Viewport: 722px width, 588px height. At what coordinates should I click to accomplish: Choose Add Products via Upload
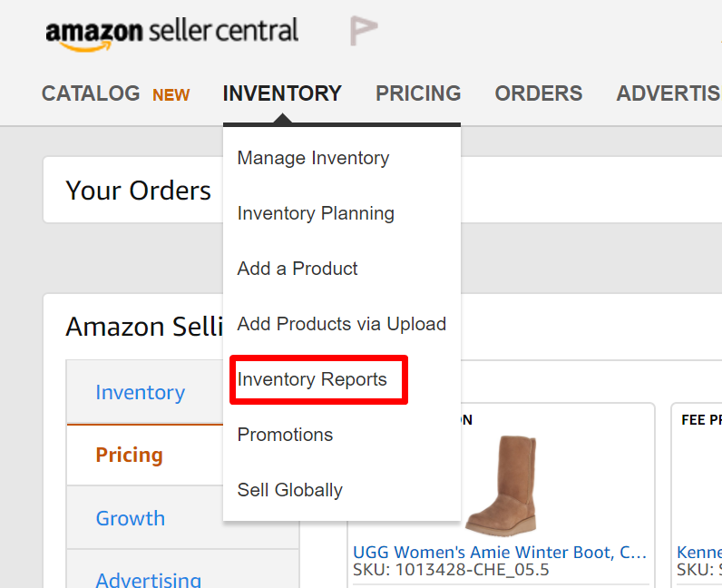pos(342,324)
